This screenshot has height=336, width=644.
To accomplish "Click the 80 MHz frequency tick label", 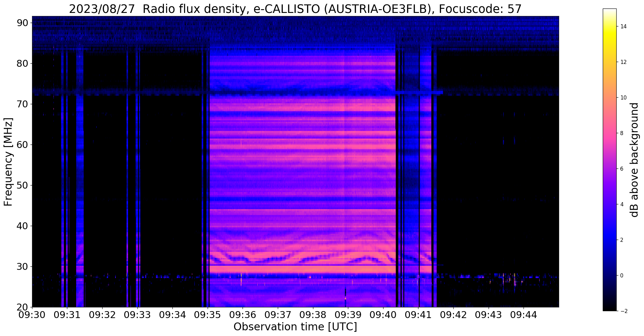I will [x=23, y=64].
